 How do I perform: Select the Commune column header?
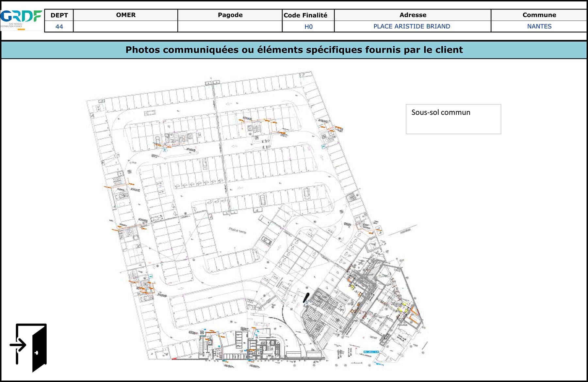(539, 15)
